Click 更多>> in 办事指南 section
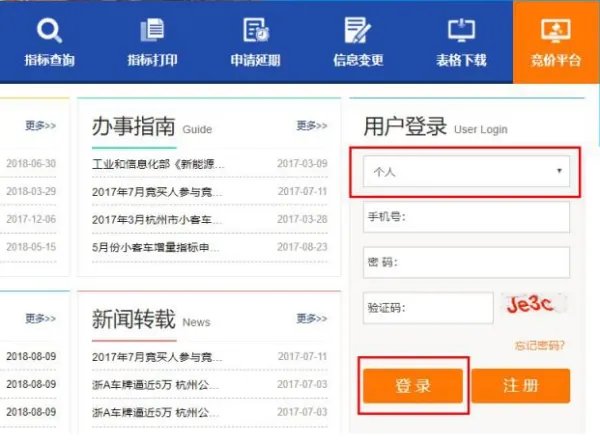The image size is (600, 444). coord(312,126)
